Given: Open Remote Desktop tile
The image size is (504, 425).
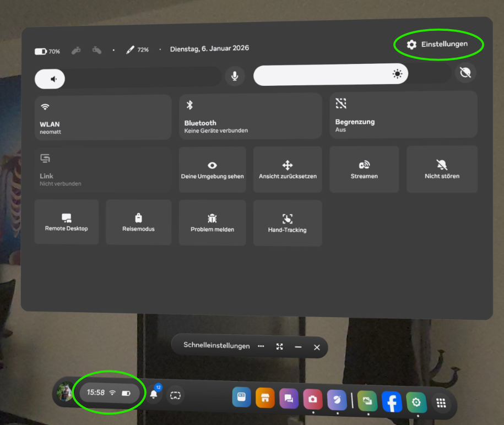Looking at the screenshot, I should click(x=66, y=222).
